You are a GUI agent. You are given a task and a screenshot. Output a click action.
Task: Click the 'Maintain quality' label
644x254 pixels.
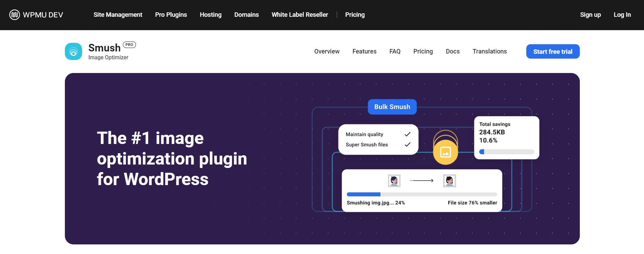(x=364, y=134)
